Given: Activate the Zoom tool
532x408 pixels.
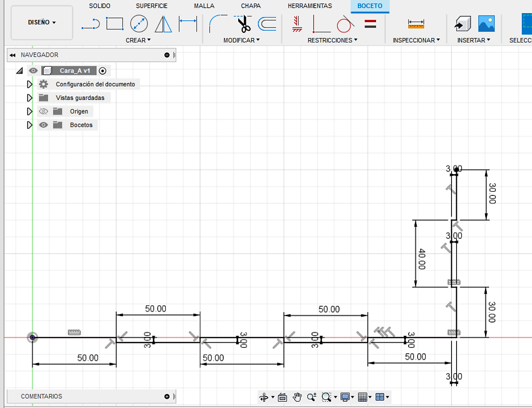Looking at the screenshot, I should [311, 397].
